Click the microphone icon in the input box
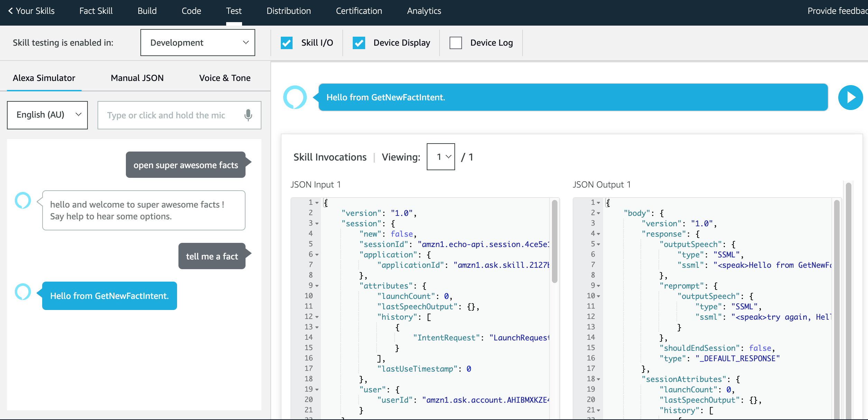This screenshot has height=420, width=868. point(248,115)
